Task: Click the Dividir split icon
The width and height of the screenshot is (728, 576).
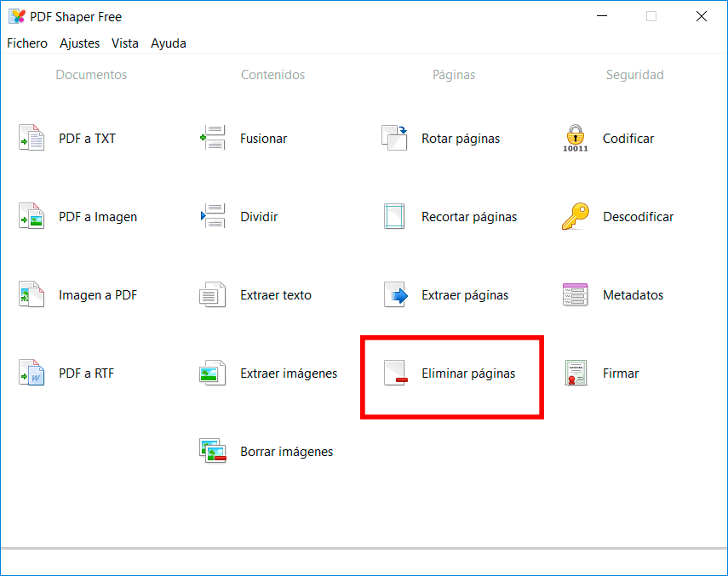Action: click(x=213, y=216)
